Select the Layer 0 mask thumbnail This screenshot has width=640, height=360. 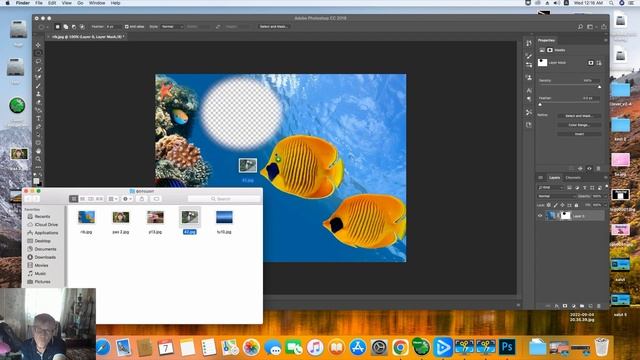coord(565,216)
